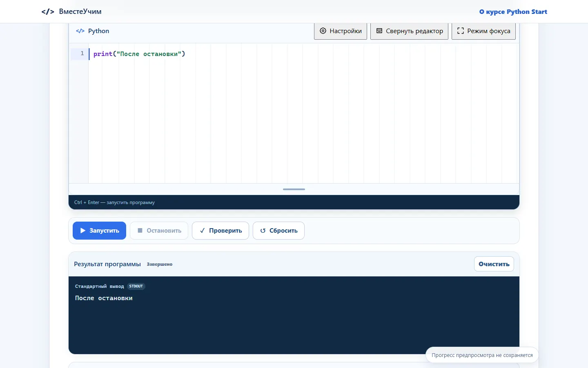Screen dimensions: 588x368
Task: Click the STDOUT badge in output
Action: click(136, 286)
